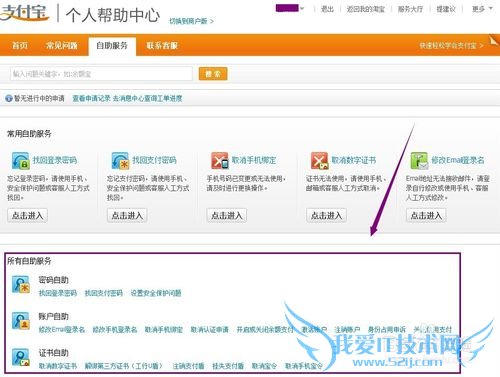Click the 找回支付密码 icon
The width and height of the screenshot is (500, 377).
[x=120, y=161]
